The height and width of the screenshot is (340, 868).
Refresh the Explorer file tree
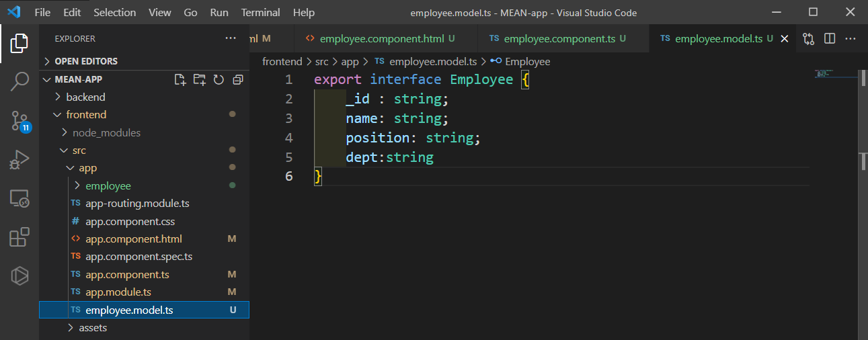(x=219, y=79)
